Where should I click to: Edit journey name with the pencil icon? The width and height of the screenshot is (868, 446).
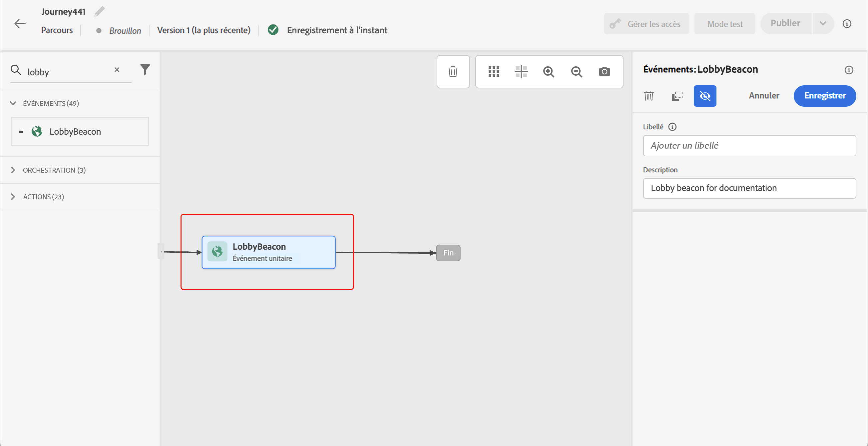pyautogui.click(x=99, y=11)
